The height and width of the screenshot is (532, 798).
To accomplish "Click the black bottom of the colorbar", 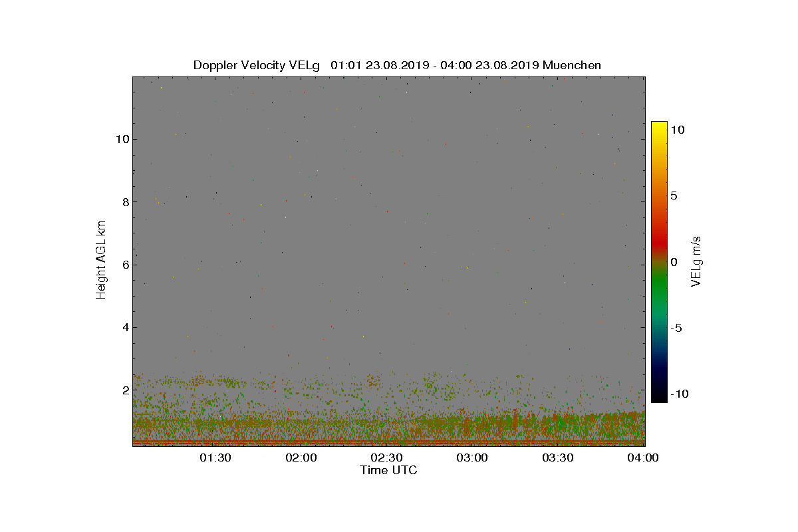I will coord(659,396).
